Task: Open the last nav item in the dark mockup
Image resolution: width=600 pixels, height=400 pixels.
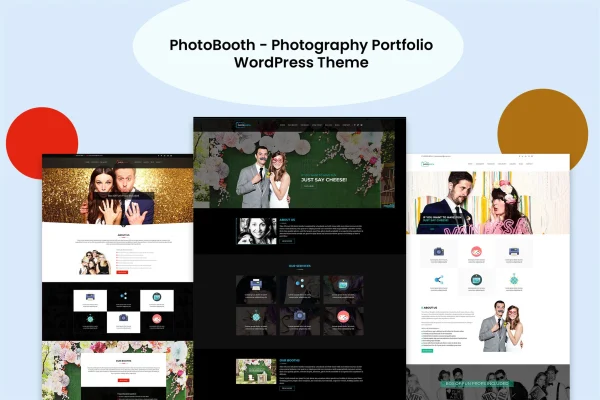Action: tap(346, 125)
